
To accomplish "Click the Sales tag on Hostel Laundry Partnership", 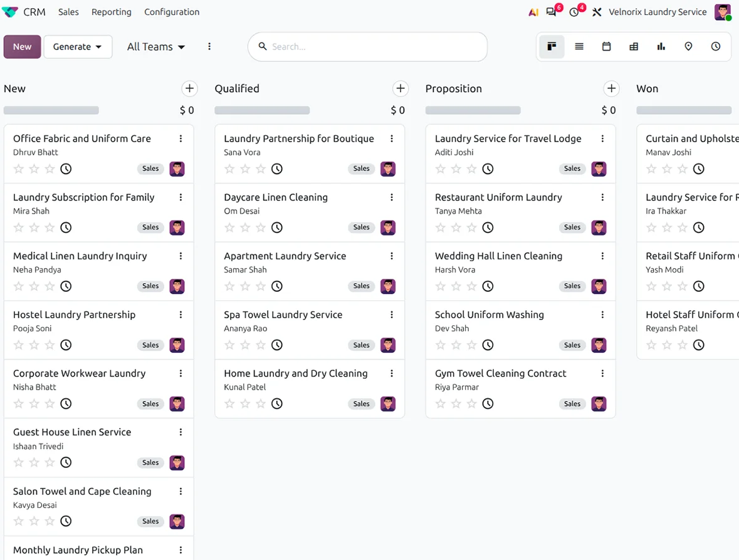I will pyautogui.click(x=150, y=345).
